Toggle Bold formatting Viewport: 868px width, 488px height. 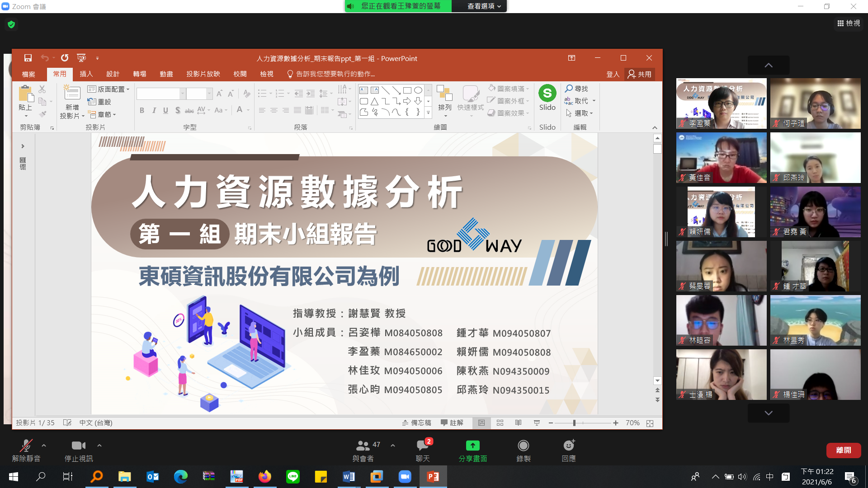(142, 110)
